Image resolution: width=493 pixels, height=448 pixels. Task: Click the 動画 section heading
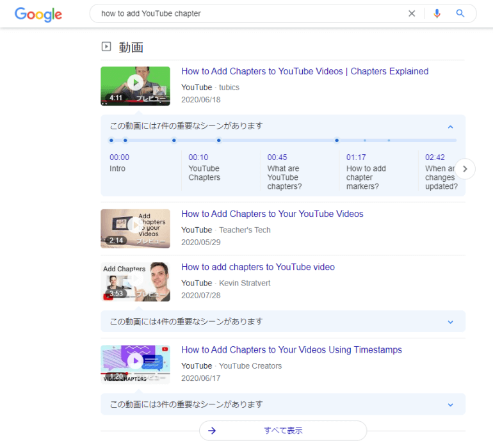(x=131, y=47)
